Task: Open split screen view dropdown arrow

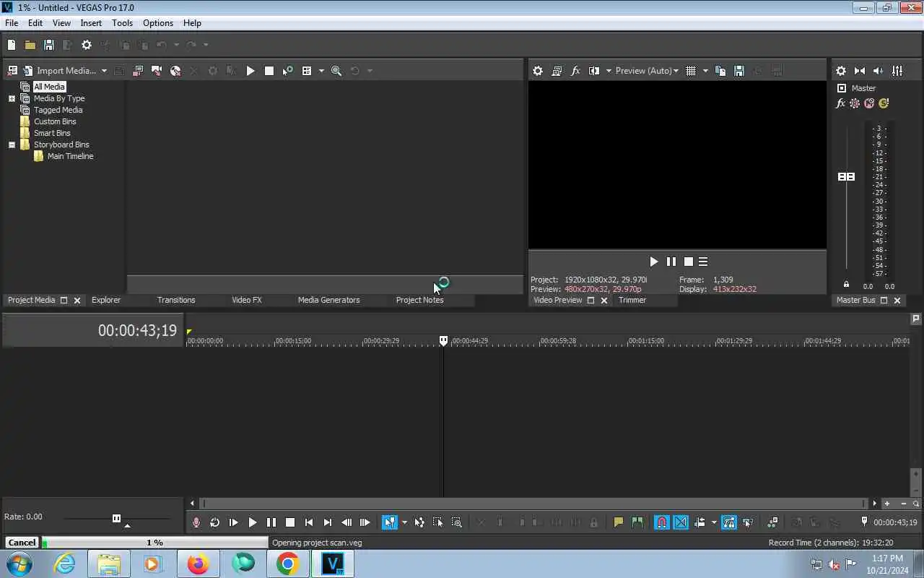Action: coord(609,71)
